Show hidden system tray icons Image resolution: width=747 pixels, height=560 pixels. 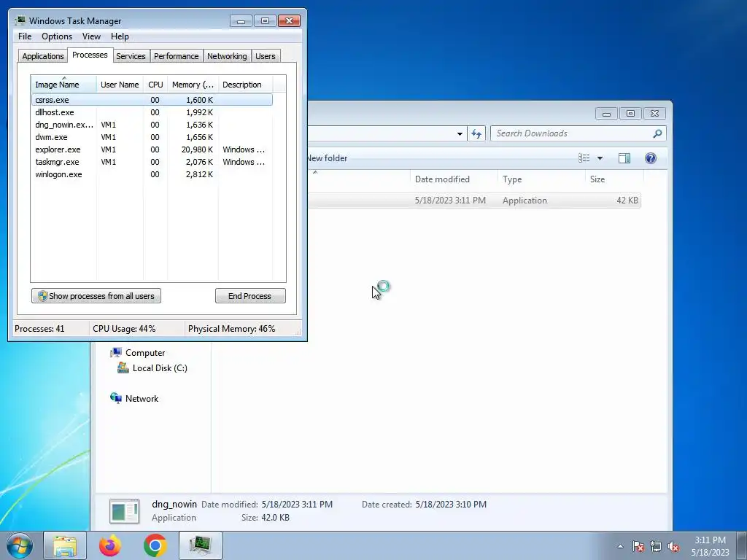click(620, 546)
